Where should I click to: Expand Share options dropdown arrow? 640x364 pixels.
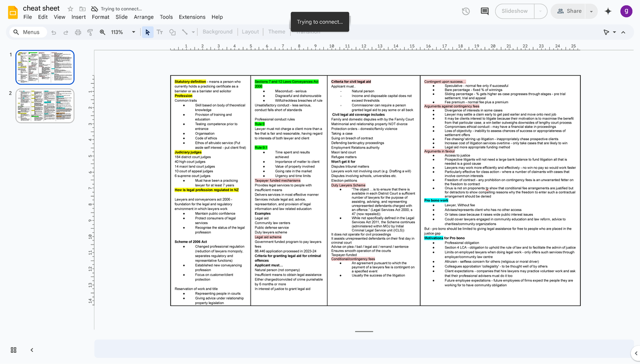click(x=591, y=11)
